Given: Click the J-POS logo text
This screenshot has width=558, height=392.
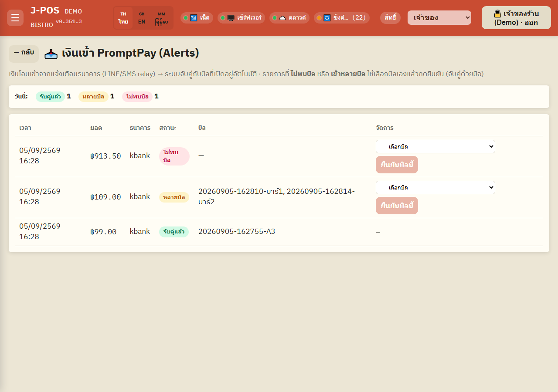Looking at the screenshot, I should click(45, 11).
